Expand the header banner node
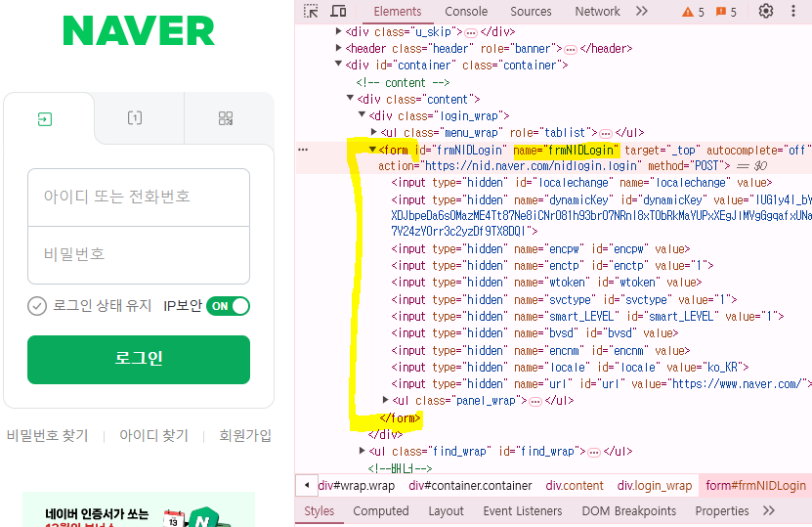812x527 pixels. (339, 48)
